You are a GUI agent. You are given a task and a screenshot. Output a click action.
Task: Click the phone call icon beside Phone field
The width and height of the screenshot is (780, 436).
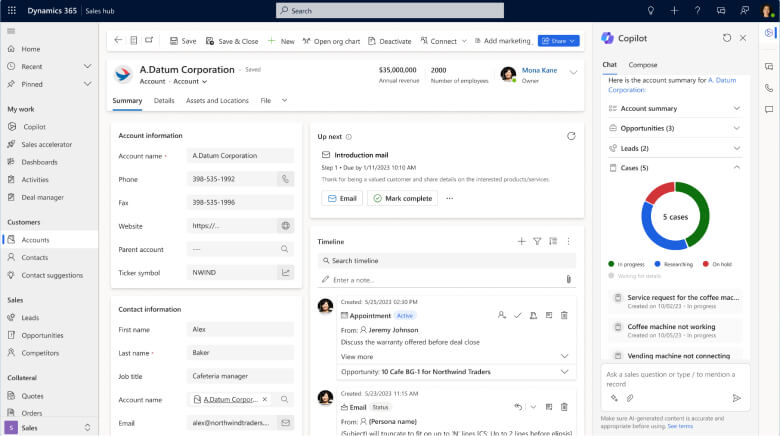pyautogui.click(x=285, y=179)
